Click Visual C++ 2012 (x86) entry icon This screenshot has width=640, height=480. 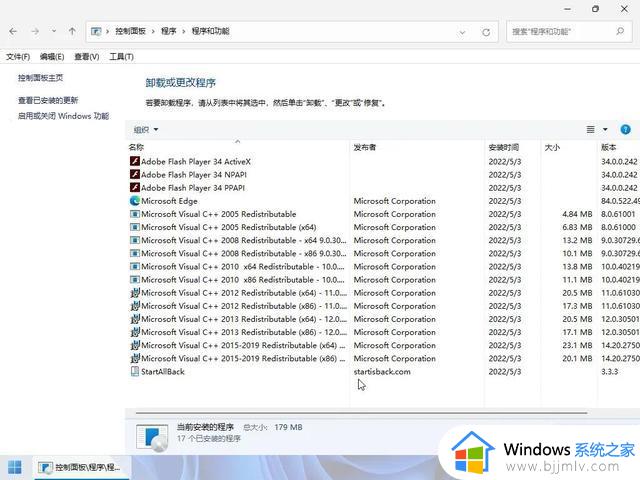click(x=135, y=306)
